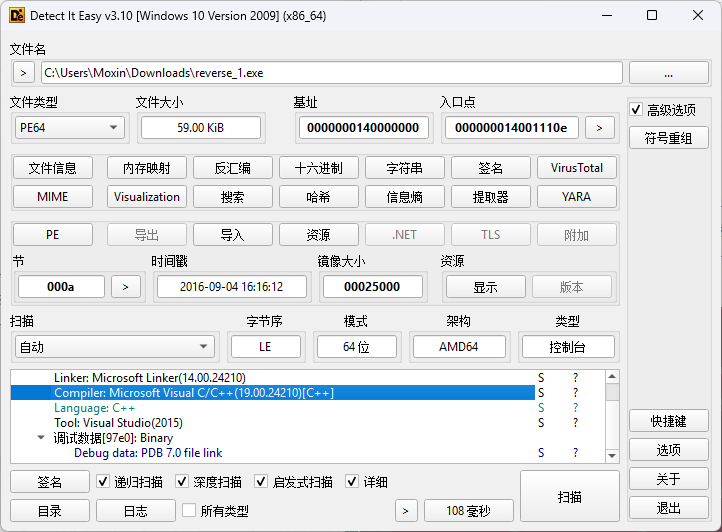Collapse the 调试数据 Binary tree node
Viewport: 722px width, 532px height.
click(41, 438)
